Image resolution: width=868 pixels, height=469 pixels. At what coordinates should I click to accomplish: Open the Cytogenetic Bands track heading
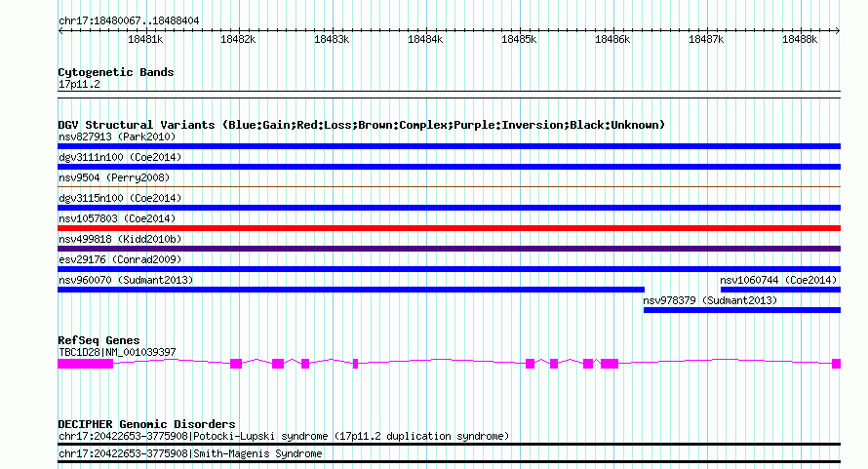pos(116,72)
